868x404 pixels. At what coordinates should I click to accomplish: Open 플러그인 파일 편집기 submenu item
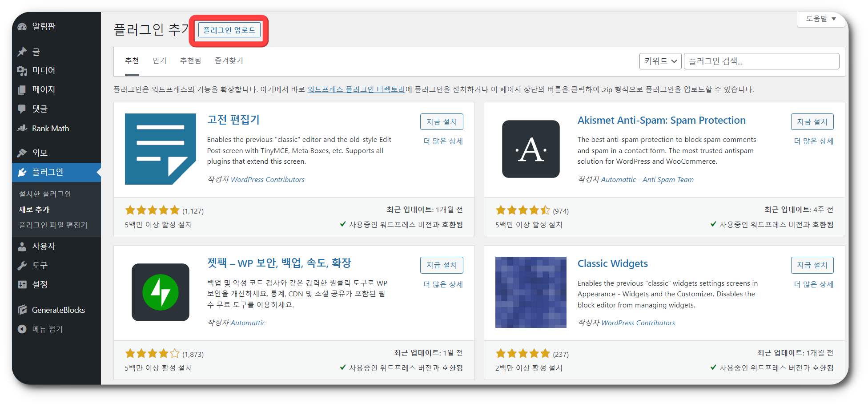(x=53, y=225)
